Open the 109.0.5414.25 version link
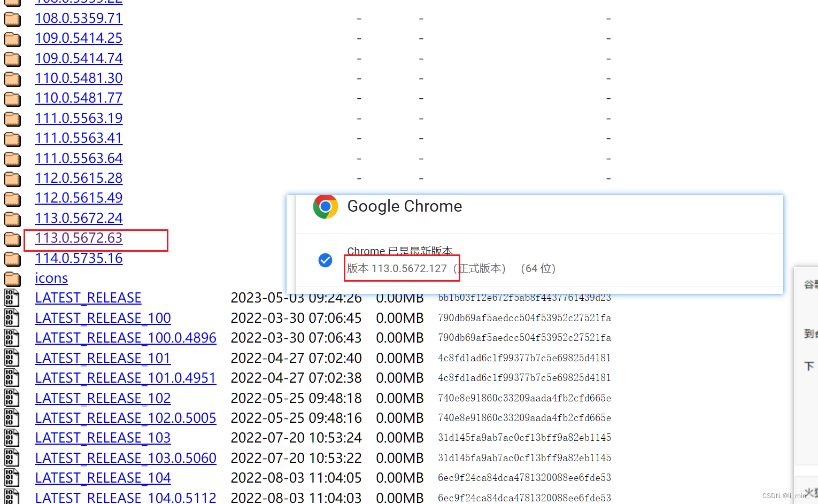818x504 pixels. pos(78,38)
